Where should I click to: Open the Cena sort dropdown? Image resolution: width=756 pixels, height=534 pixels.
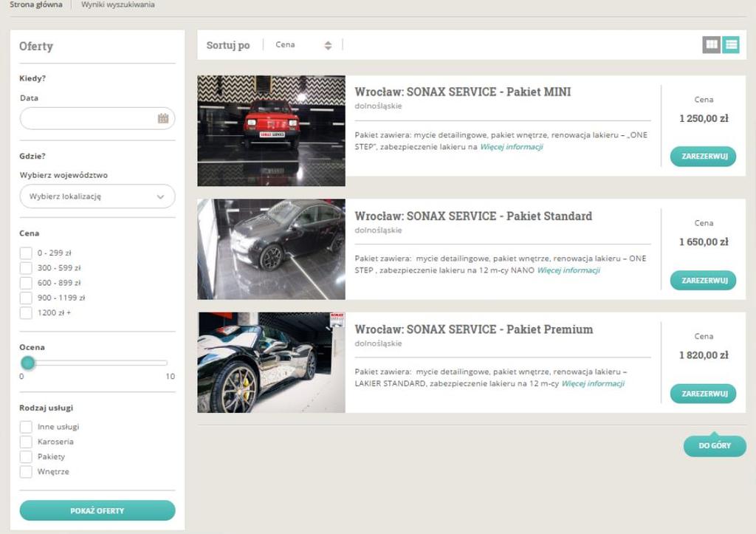[x=303, y=45]
